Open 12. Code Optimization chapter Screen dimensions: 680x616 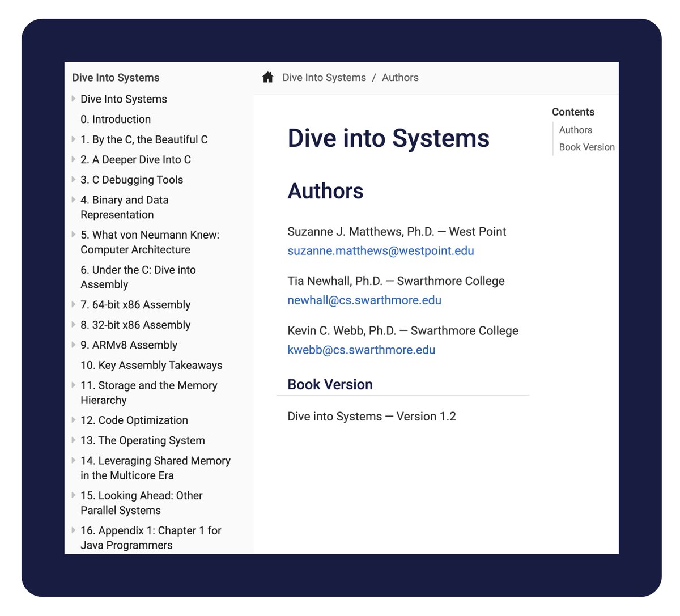134,420
